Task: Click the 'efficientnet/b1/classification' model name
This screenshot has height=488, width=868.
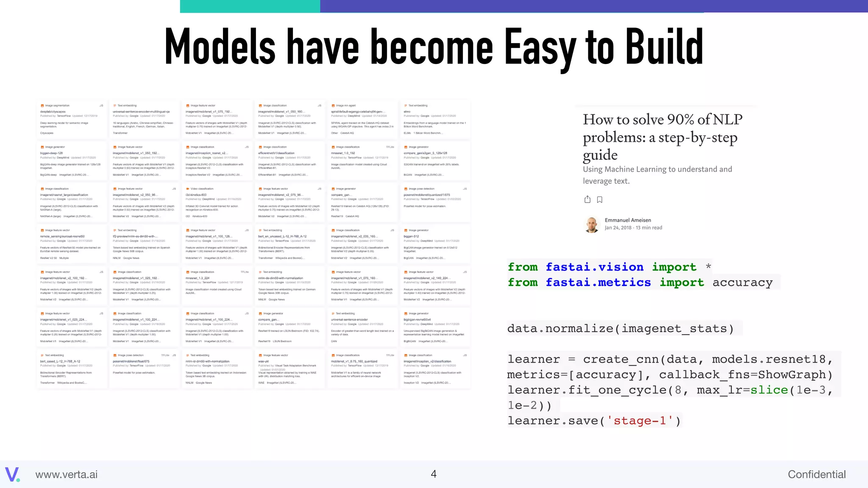Action: pyautogui.click(x=276, y=153)
